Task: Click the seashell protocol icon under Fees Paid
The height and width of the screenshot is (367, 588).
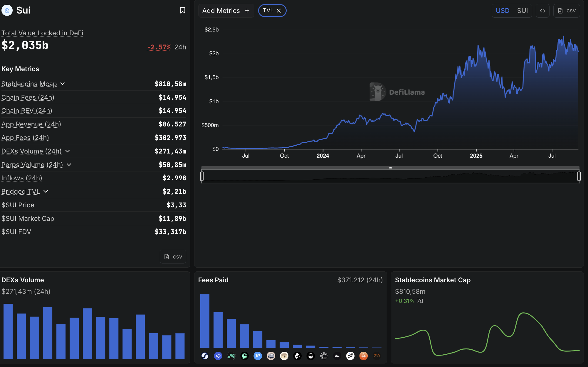Action: coord(271,356)
